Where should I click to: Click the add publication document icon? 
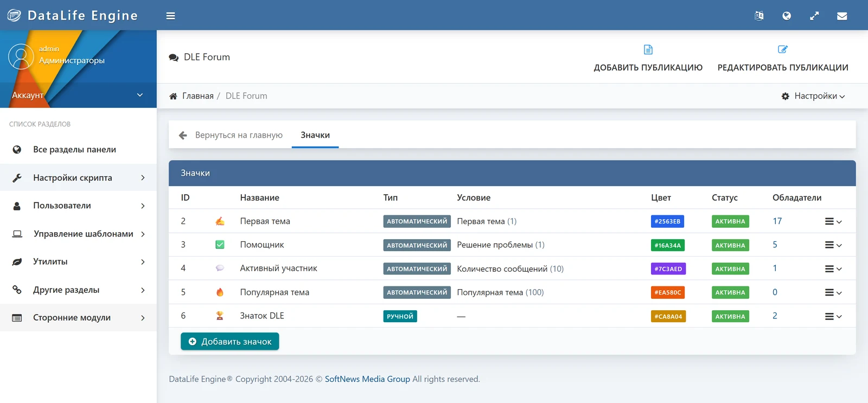(x=648, y=49)
